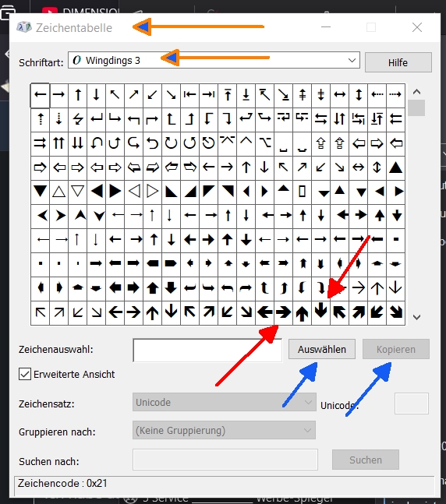This screenshot has width=446, height=504.
Task: Click the Suchen button
Action: pyautogui.click(x=366, y=460)
